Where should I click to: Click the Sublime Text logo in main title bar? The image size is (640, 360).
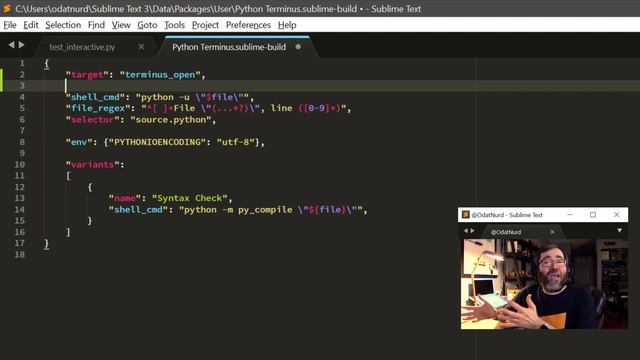click(7, 8)
